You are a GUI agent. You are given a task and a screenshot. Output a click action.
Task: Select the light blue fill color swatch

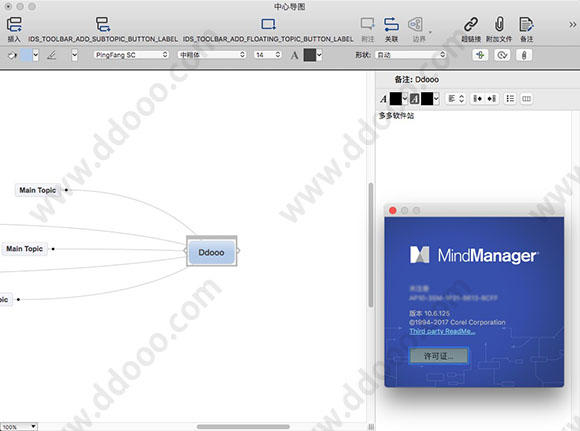pyautogui.click(x=26, y=55)
